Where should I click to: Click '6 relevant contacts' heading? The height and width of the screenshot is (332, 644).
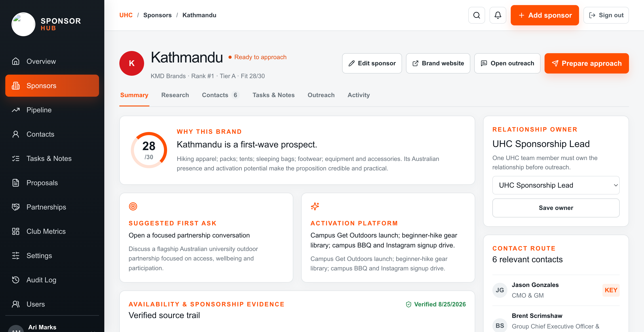[x=527, y=260]
